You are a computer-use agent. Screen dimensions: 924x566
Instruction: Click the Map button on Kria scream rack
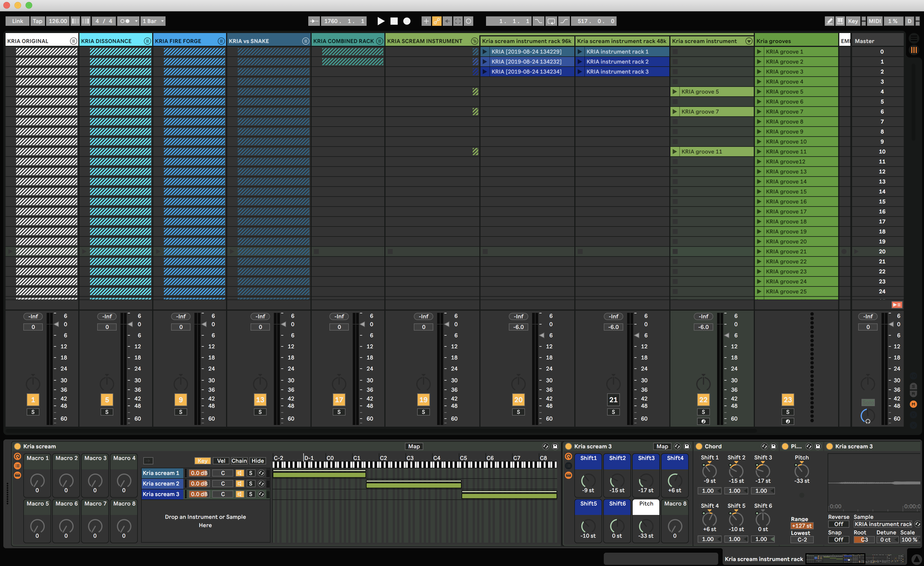coord(414,446)
